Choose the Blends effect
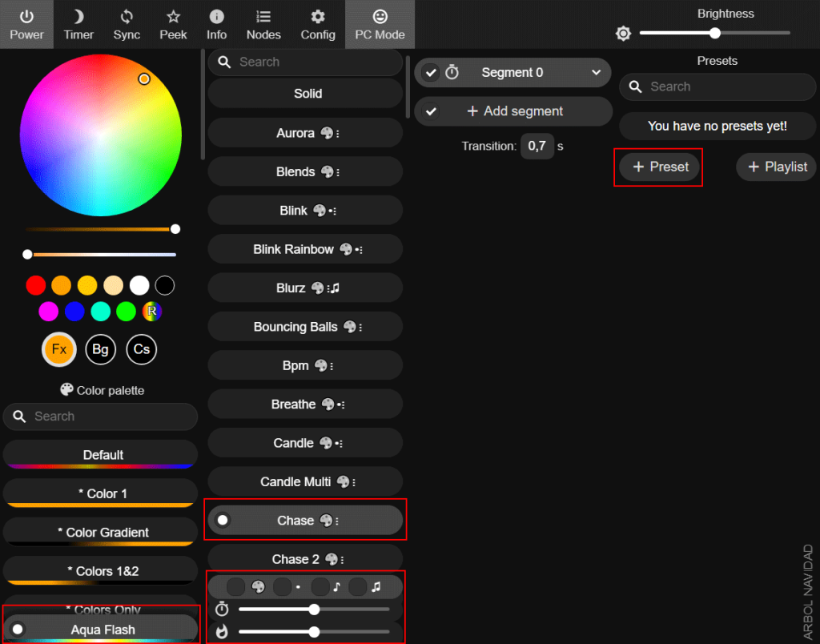 305,171
